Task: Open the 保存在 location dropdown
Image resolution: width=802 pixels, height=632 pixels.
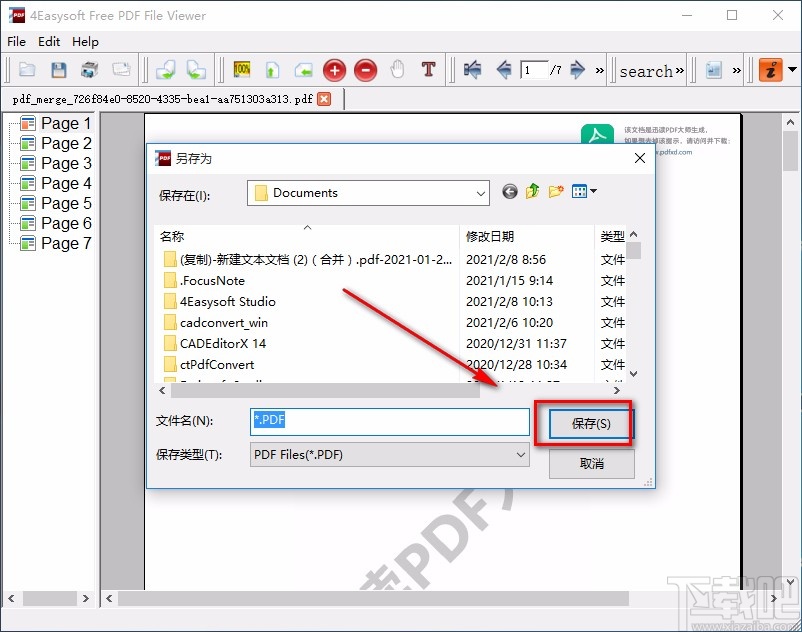Action: pos(480,193)
